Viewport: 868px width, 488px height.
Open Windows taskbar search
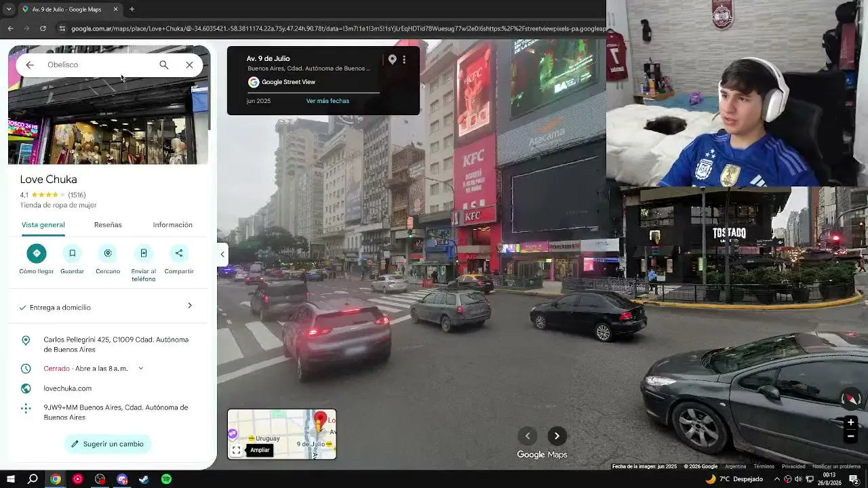[33, 479]
